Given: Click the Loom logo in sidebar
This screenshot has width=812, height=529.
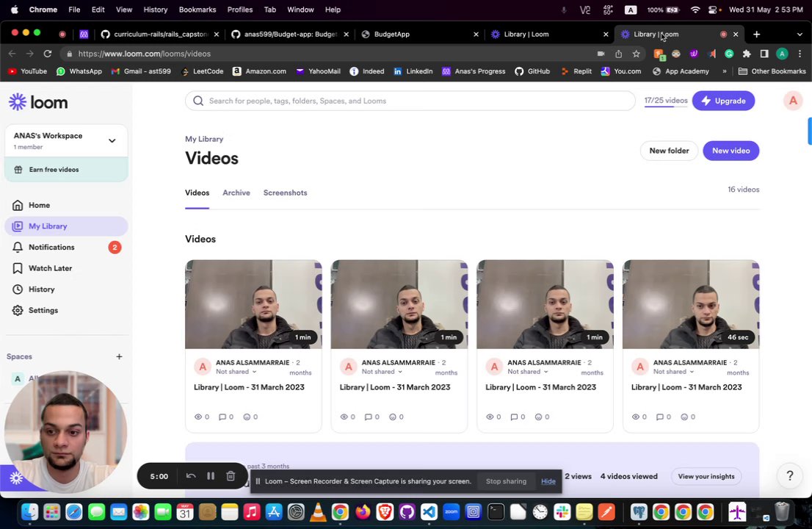Looking at the screenshot, I should coord(38,102).
